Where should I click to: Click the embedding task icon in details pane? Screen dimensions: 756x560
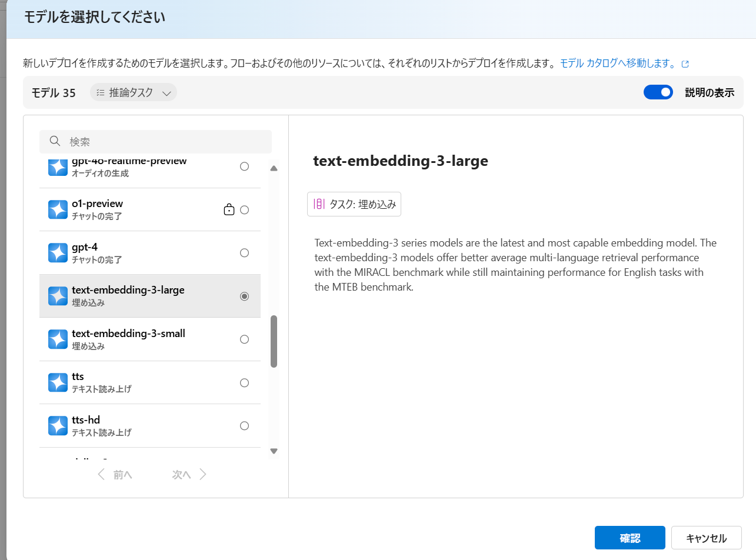319,204
